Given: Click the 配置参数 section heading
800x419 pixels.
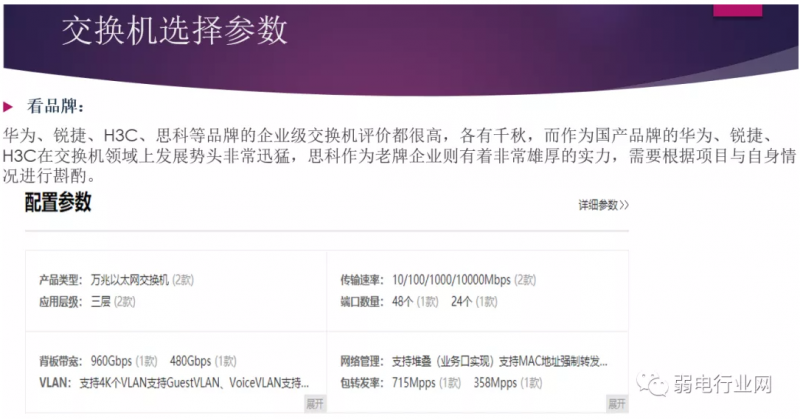Looking at the screenshot, I should tap(58, 203).
